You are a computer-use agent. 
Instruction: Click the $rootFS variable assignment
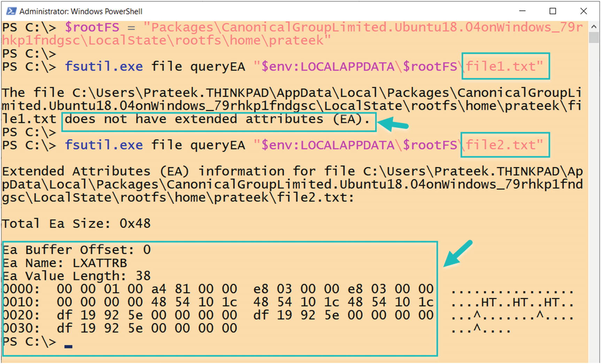point(92,28)
